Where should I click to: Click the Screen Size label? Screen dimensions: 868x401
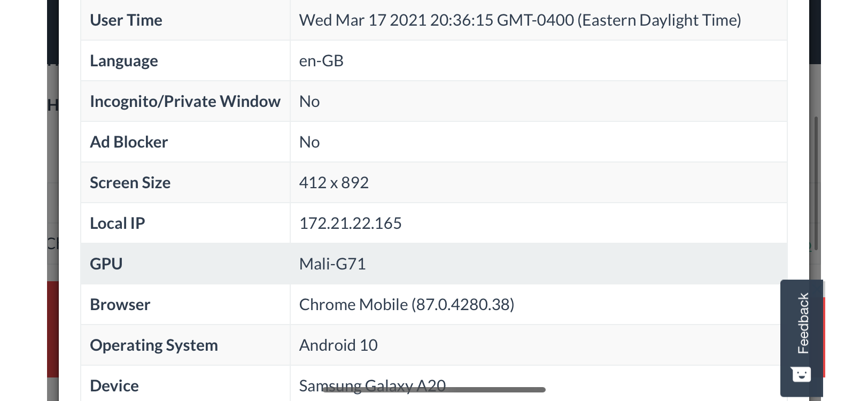(x=130, y=183)
